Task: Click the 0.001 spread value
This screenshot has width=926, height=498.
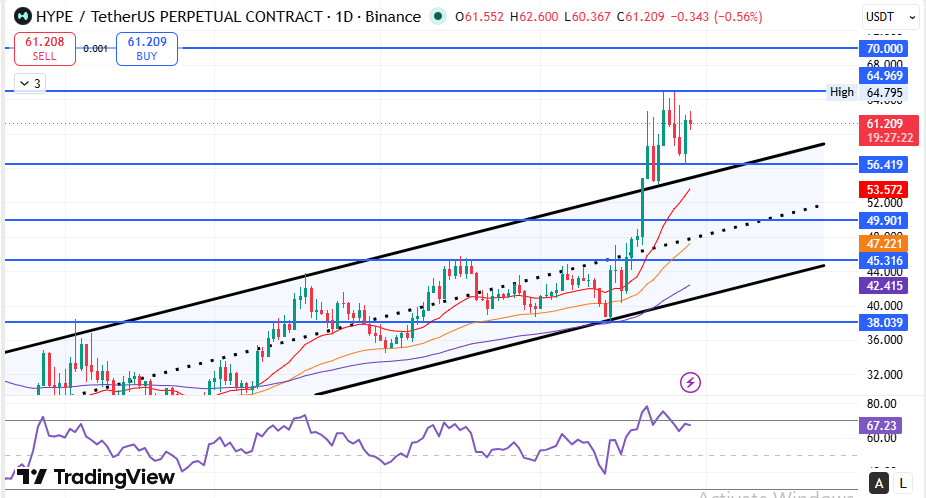Action: pos(95,48)
